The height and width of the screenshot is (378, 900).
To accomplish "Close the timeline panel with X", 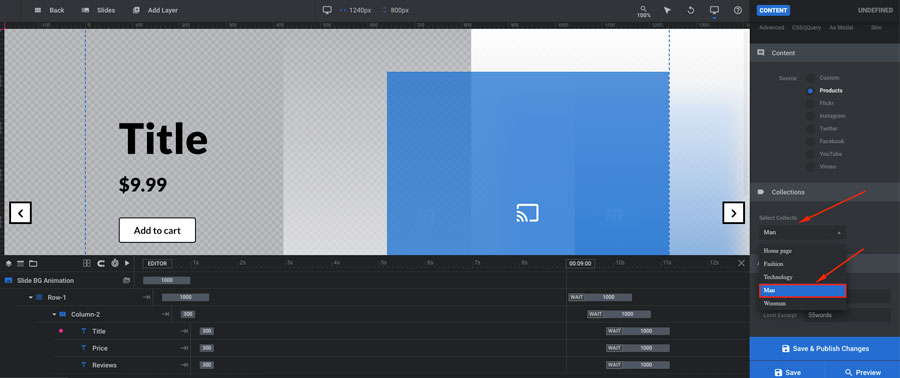I will pyautogui.click(x=741, y=263).
